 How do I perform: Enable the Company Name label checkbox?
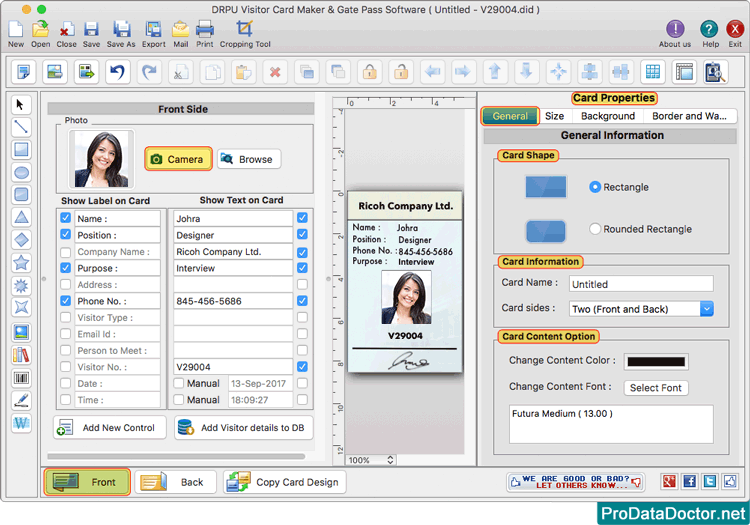66,252
